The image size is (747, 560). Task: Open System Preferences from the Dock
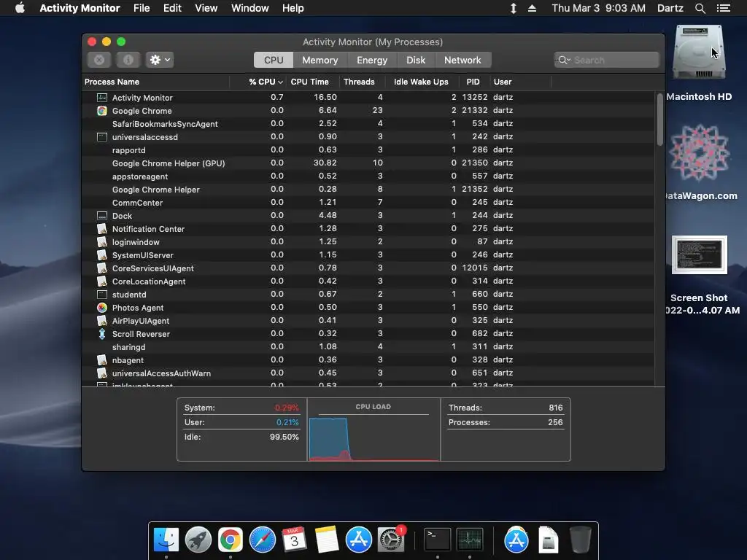click(x=391, y=540)
